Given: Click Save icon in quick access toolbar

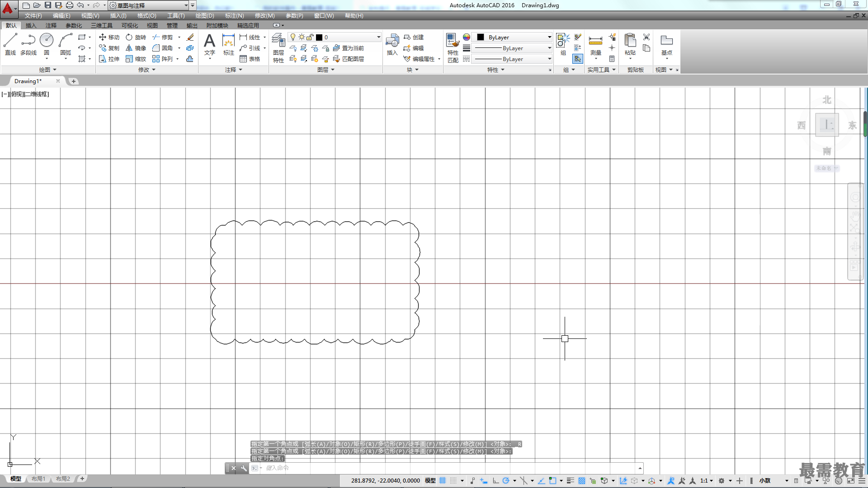Looking at the screenshot, I should [x=47, y=5].
